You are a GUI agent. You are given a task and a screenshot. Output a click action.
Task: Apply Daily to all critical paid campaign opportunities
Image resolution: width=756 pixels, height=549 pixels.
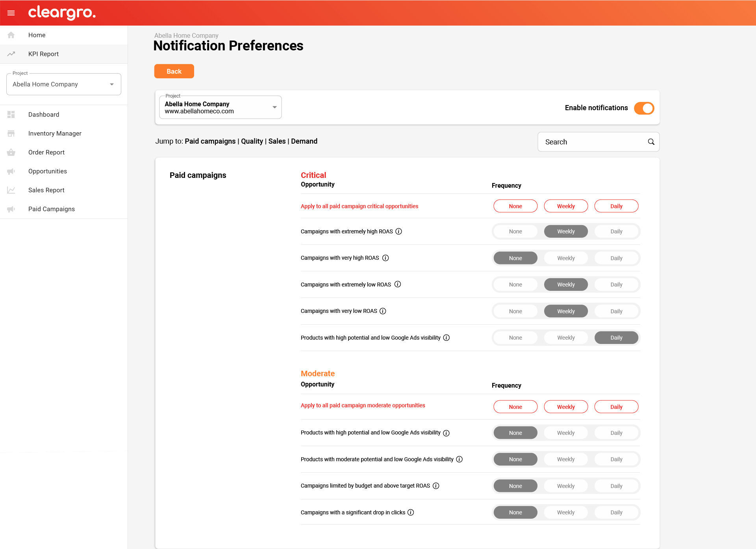pos(616,206)
